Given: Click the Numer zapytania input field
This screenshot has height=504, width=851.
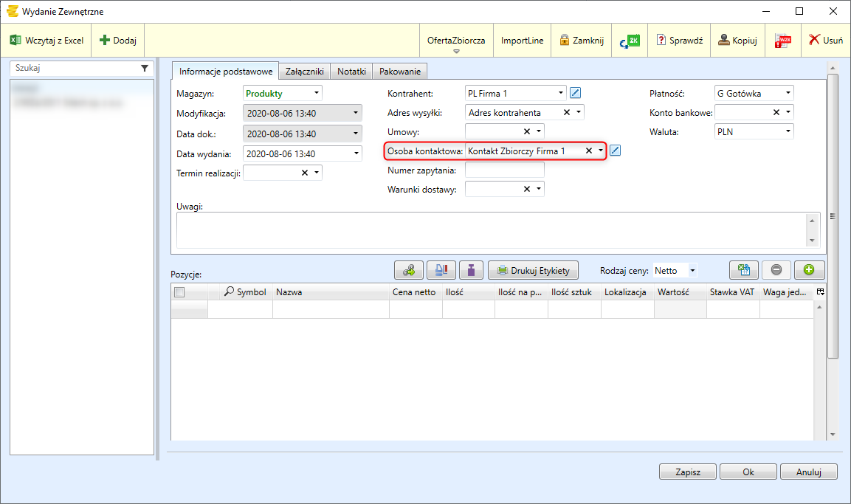Looking at the screenshot, I should pos(504,170).
